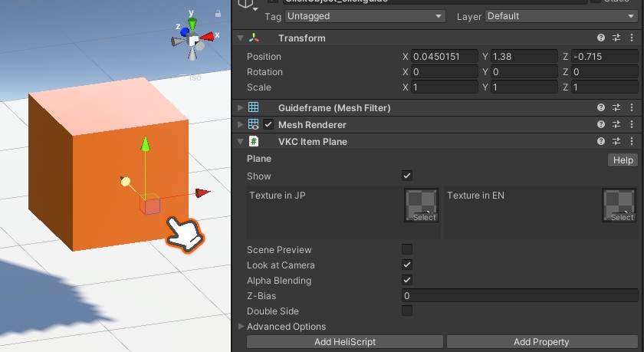Select the Texture in JP thumbnail slot

[422, 205]
